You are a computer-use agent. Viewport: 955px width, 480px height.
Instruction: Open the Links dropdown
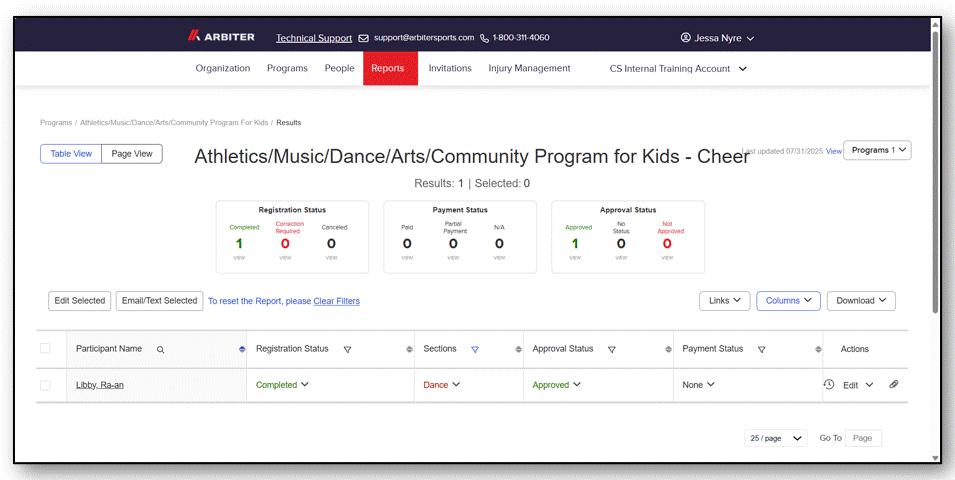724,301
